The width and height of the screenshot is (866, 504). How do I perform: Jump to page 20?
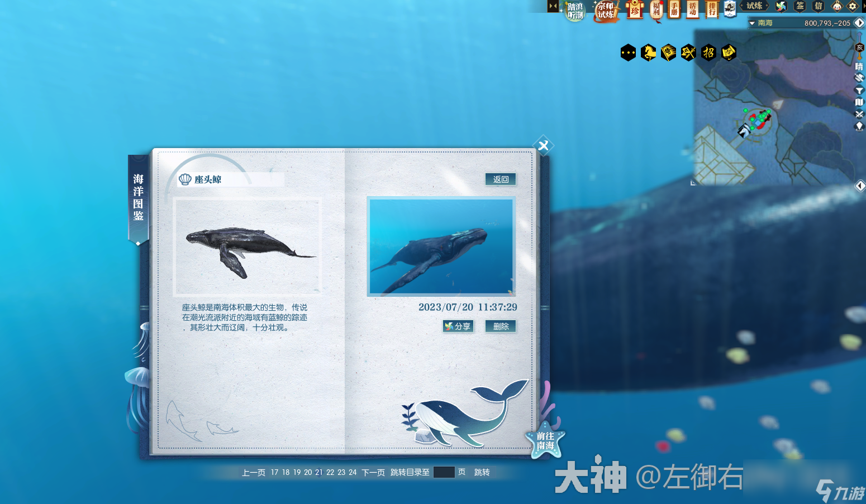(x=308, y=473)
